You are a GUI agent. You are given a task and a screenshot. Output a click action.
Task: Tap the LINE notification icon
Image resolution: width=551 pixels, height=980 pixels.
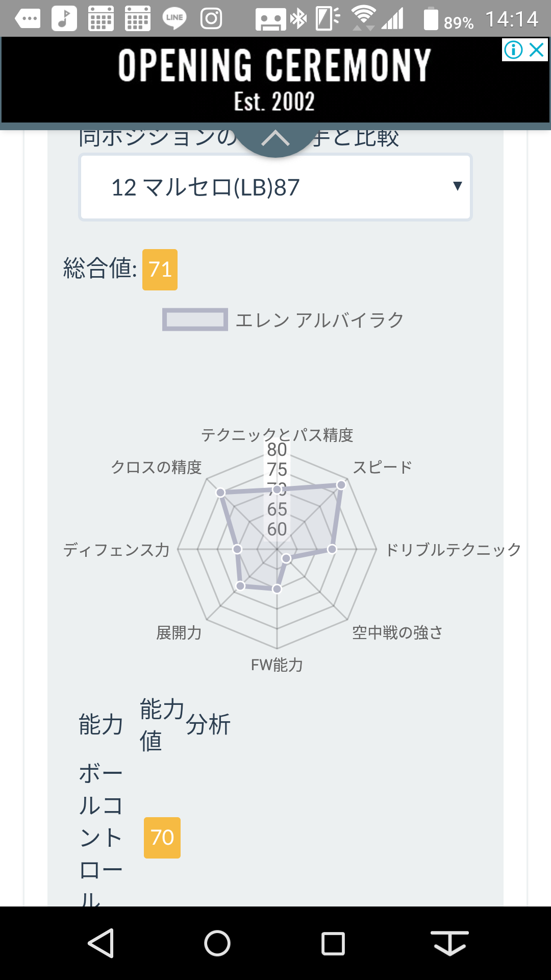[174, 19]
